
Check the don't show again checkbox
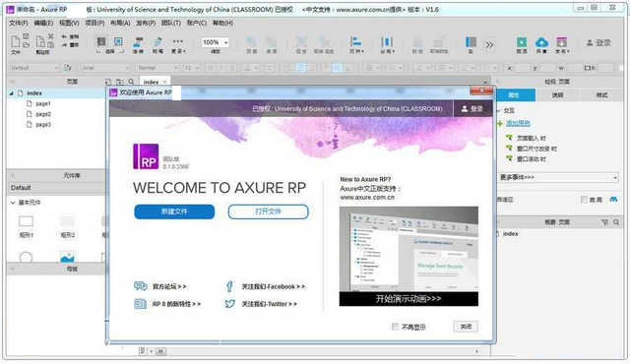pos(395,327)
